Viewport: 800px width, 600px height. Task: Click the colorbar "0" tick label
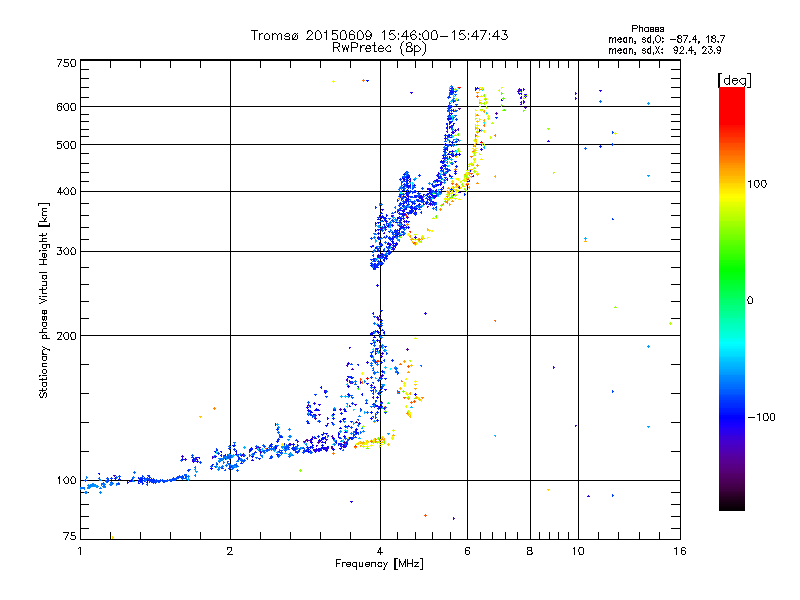(750, 301)
